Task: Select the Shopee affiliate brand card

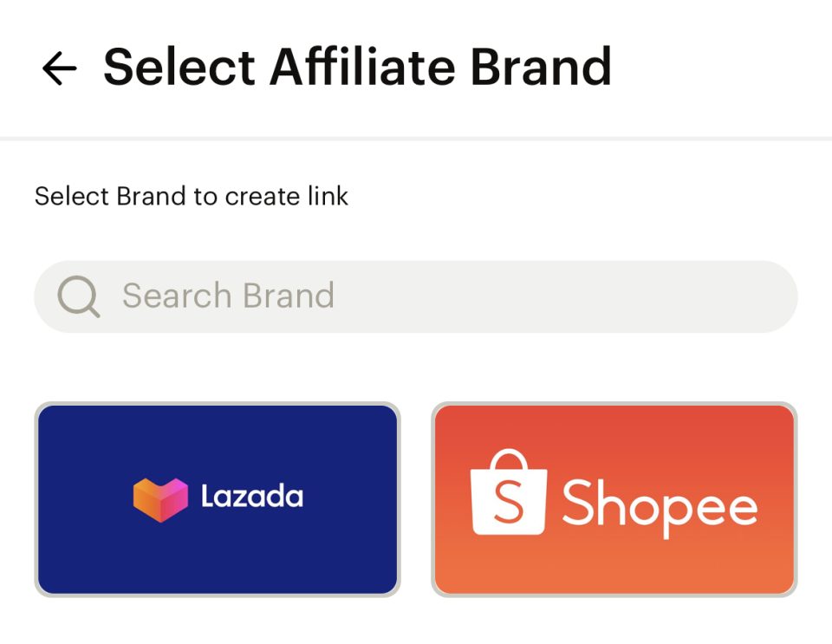Action: 614,499
